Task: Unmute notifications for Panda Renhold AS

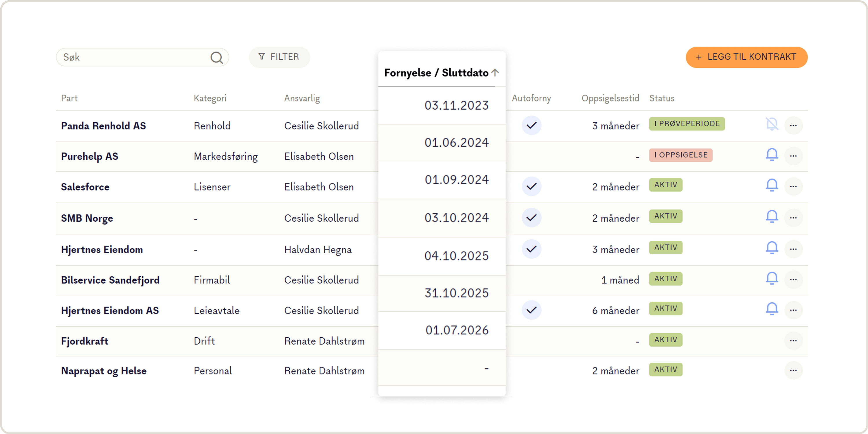Action: (x=772, y=124)
